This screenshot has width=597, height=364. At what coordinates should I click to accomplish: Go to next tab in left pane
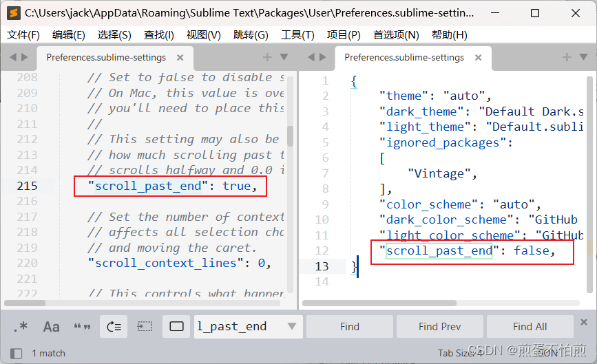25,57
